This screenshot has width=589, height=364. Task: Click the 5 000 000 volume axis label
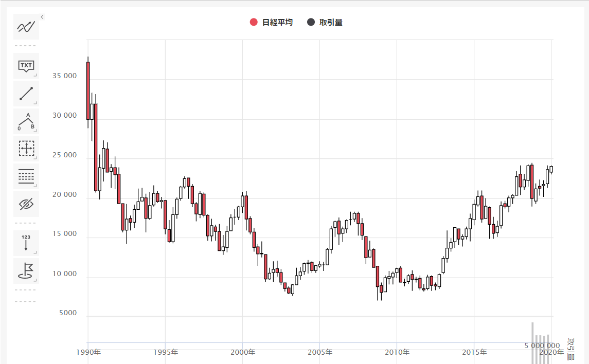542,345
